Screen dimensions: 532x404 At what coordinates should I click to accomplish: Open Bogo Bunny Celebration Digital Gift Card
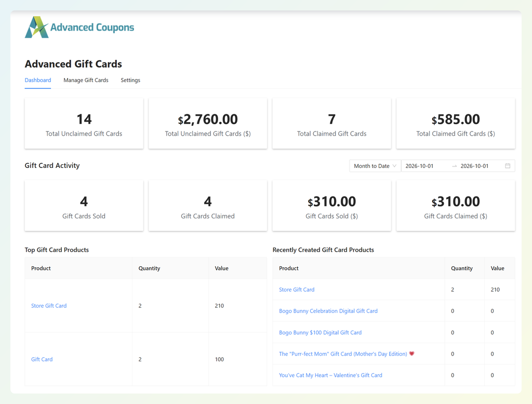coord(328,311)
